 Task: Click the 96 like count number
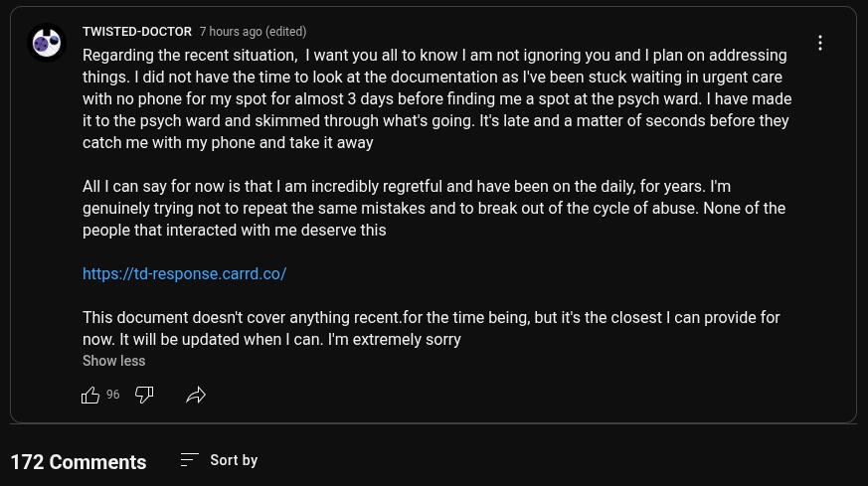point(113,396)
